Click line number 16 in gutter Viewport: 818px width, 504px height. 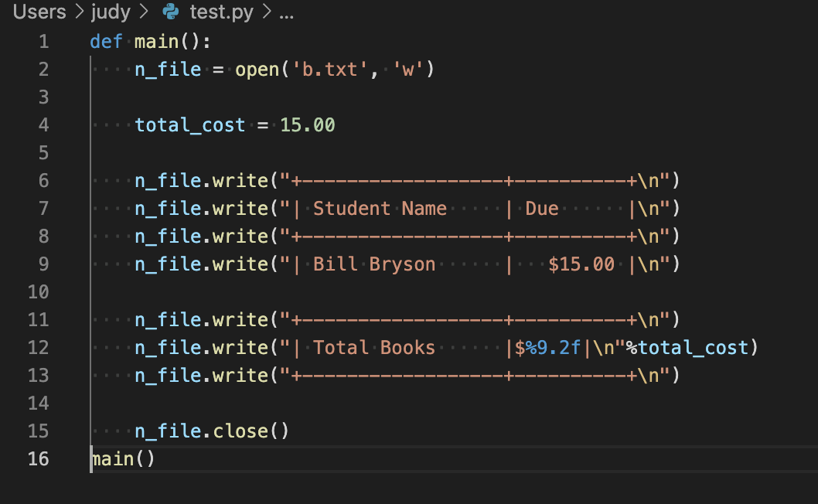38,459
